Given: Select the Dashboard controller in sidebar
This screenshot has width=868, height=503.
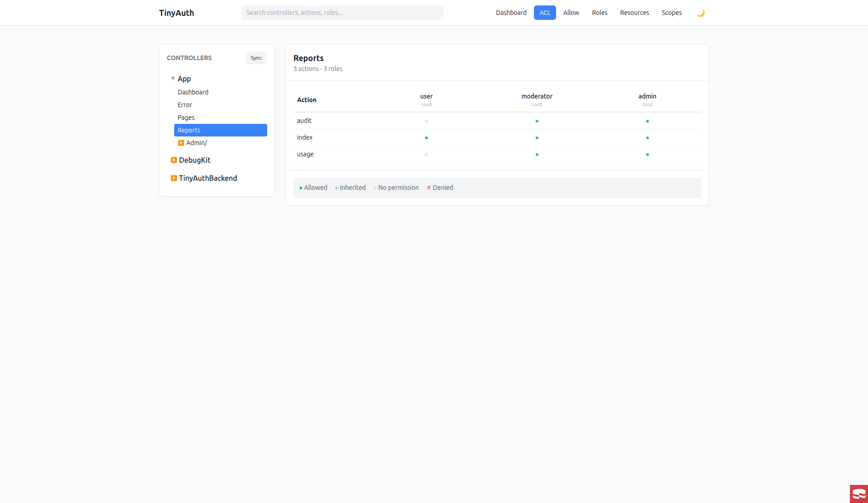Looking at the screenshot, I should tap(193, 92).
